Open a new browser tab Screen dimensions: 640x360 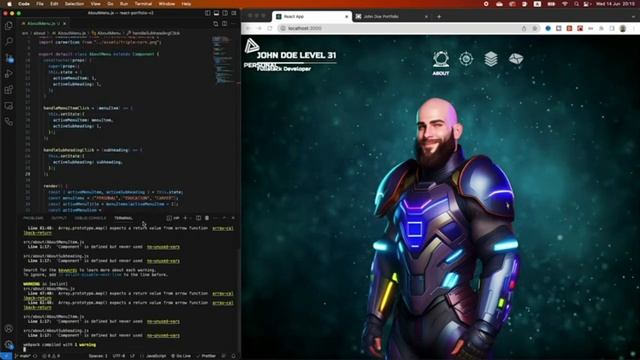(x=439, y=17)
